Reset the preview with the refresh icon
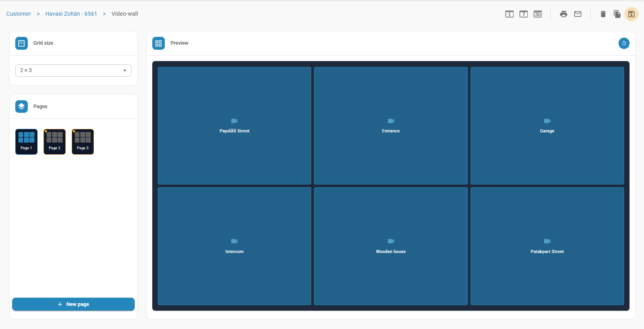Viewport: 644px width, 329px height. pyautogui.click(x=624, y=43)
